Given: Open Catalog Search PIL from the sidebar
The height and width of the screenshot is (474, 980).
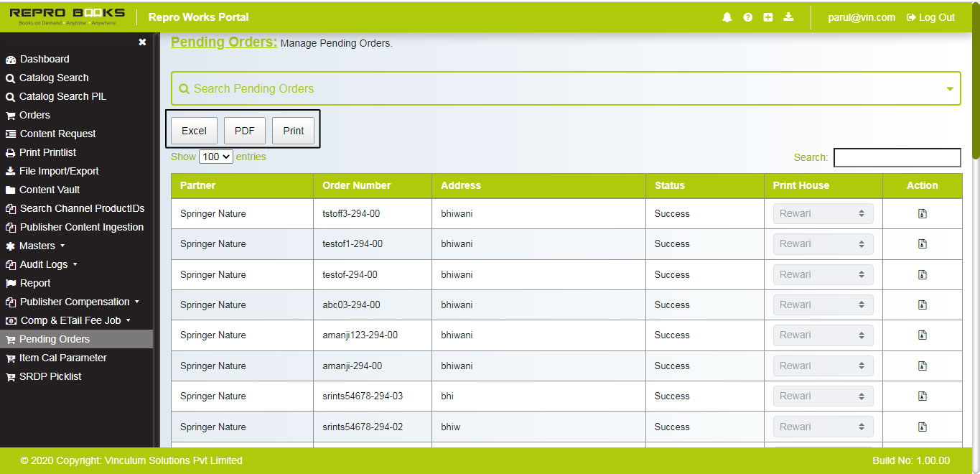Looking at the screenshot, I should (63, 96).
